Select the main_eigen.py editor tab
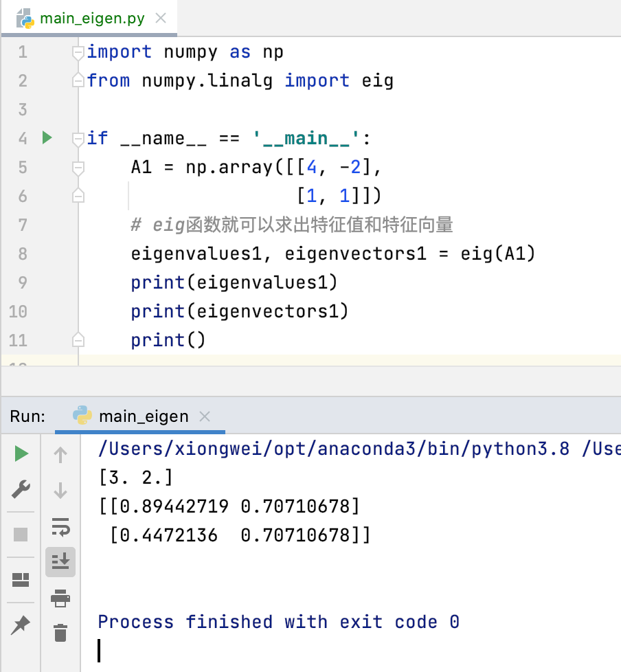 pyautogui.click(x=89, y=19)
